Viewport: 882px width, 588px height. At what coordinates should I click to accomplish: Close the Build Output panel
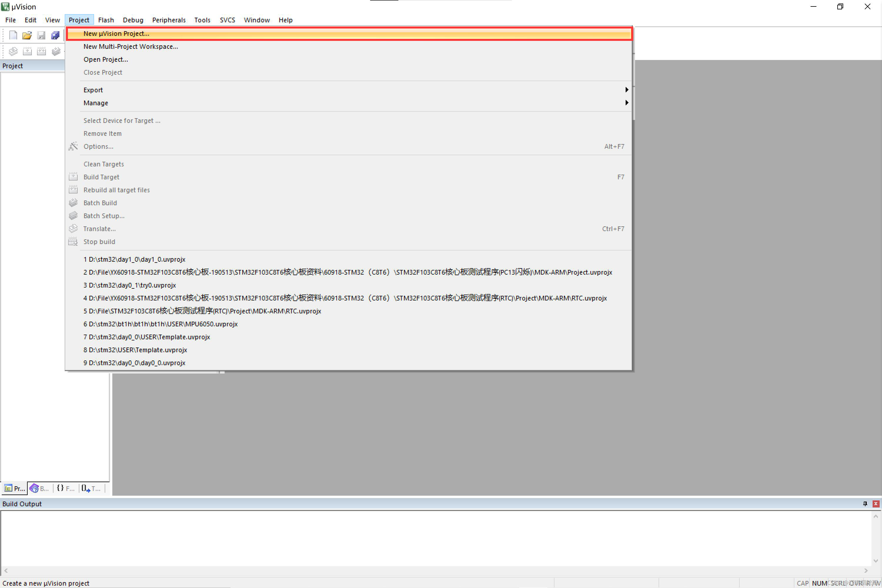[x=876, y=504]
